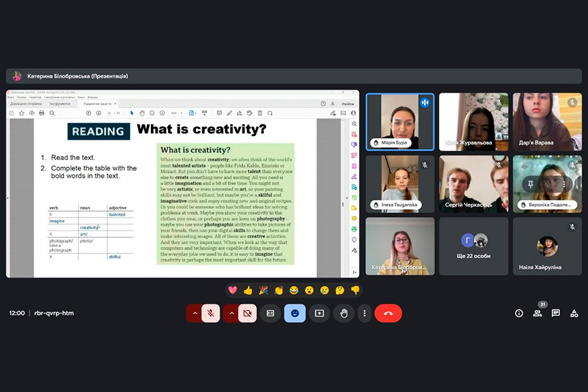This screenshot has height=392, width=588.
Task: Choose the arrow selection tool in Acrobat
Action: 131,113
